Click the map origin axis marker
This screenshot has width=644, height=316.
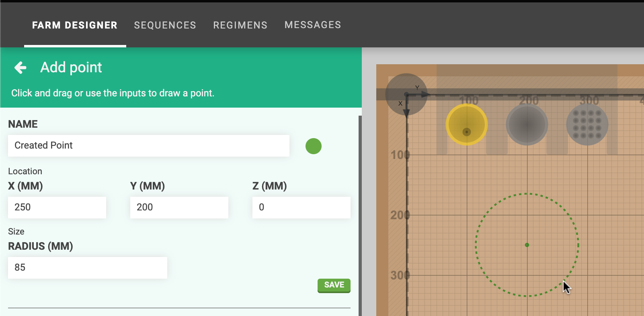tap(406, 94)
